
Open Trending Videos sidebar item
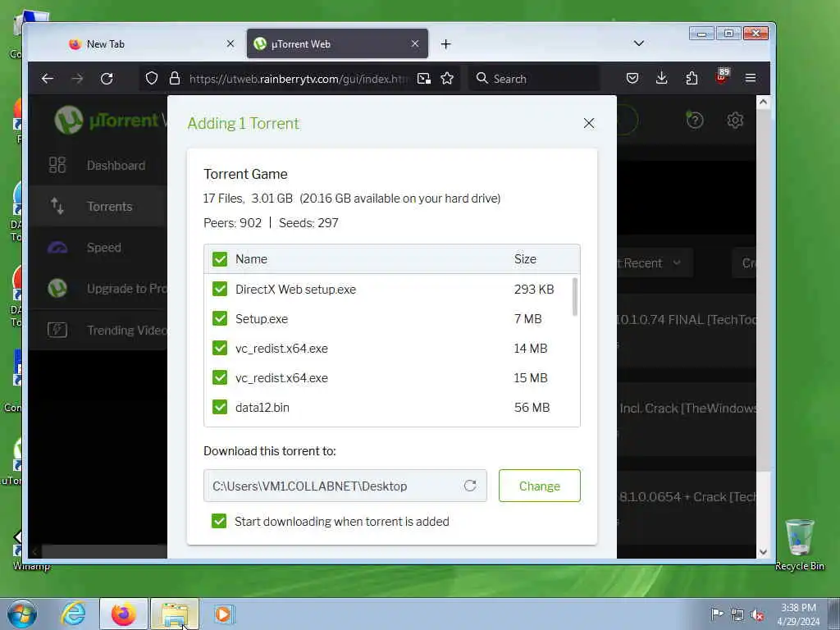[x=98, y=330]
